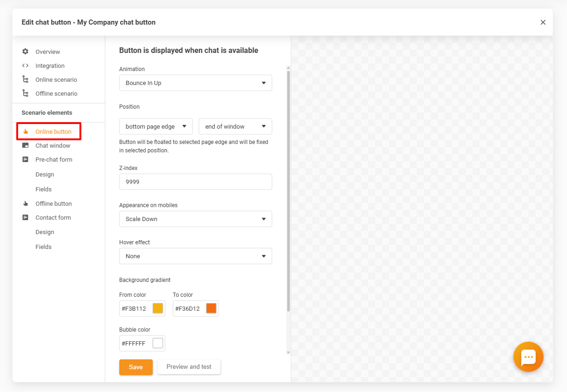
Task: Click the Pre-chat form icon
Action: pos(26,159)
